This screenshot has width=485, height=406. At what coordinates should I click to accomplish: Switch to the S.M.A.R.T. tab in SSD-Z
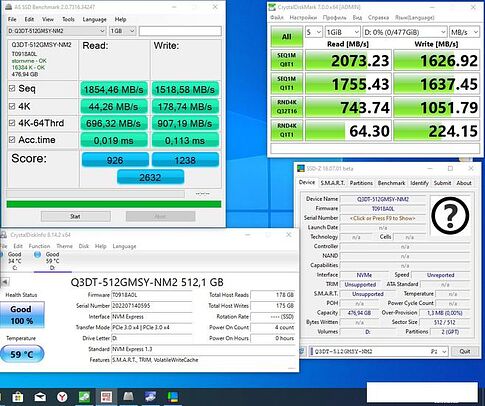[332, 183]
